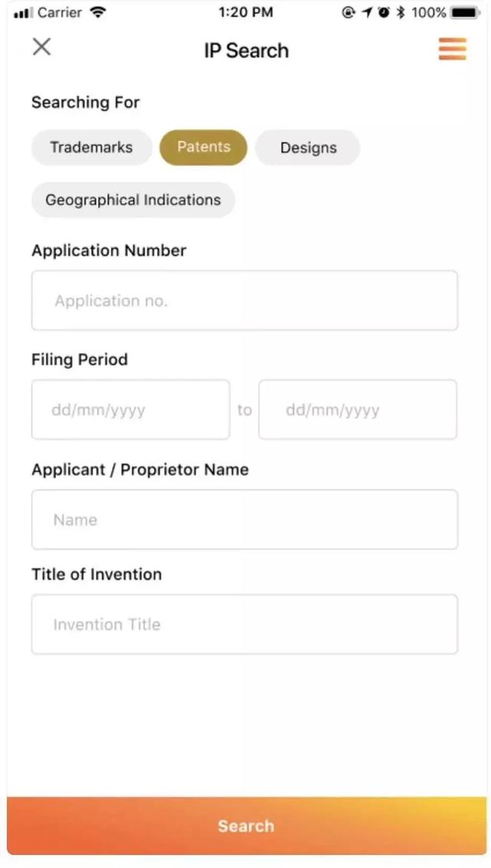Screen dimensions: 491x868
Task: Tap the battery indicator icon
Action: pos(465,13)
